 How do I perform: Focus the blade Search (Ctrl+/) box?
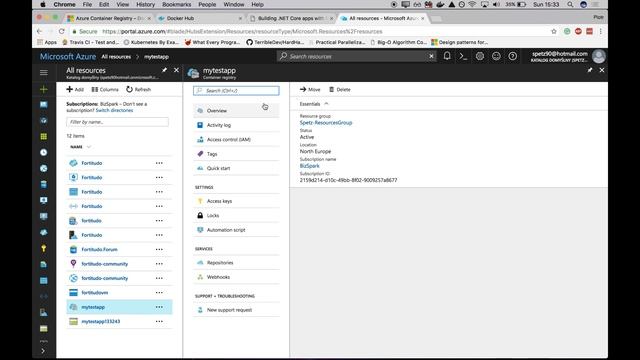(236, 91)
